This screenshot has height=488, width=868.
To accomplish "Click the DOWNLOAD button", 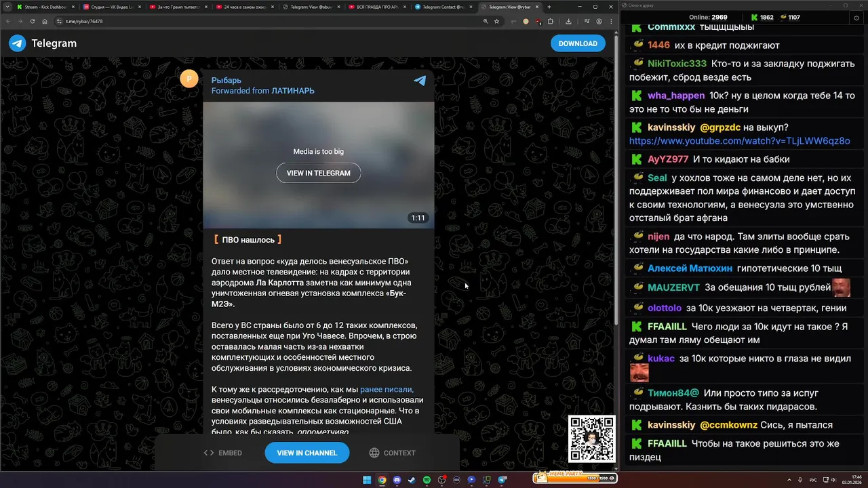I will (578, 43).
